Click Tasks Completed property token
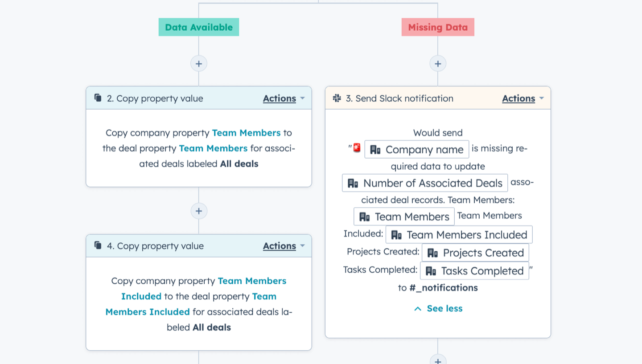Screen dimensions: 642x364 [x=474, y=271]
